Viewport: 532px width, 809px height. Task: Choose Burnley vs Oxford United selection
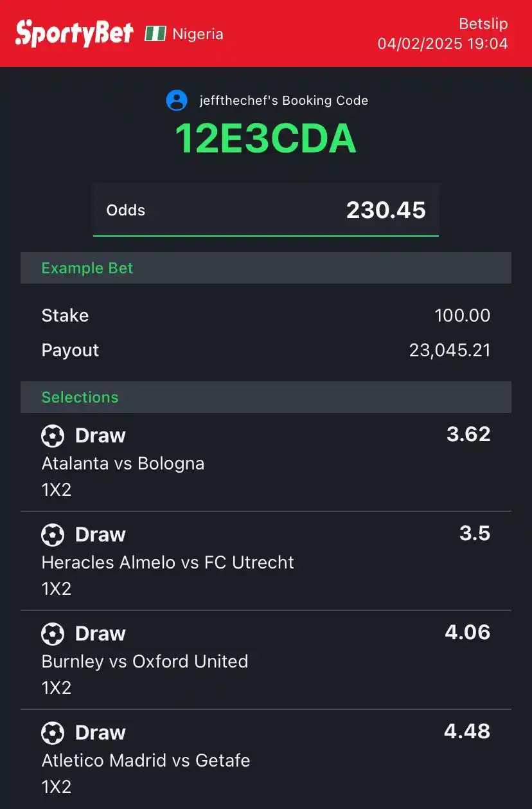[x=145, y=662]
